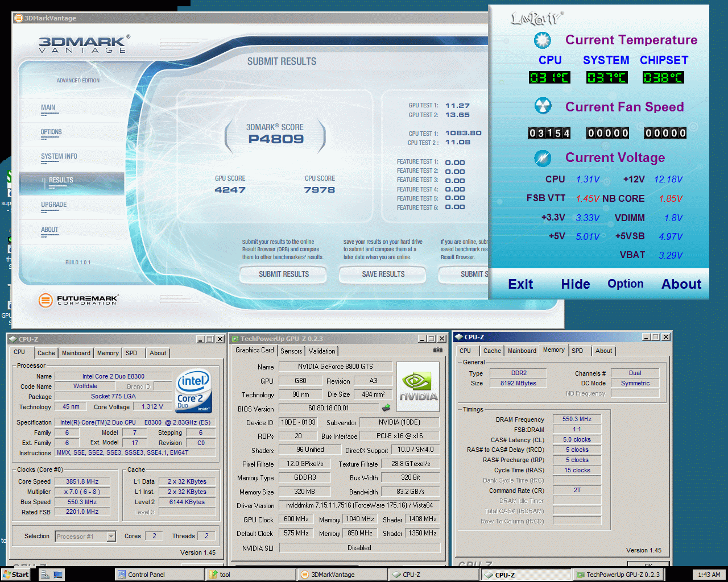
Task: Click the GPU-Z title bar icon
Action: click(234, 339)
